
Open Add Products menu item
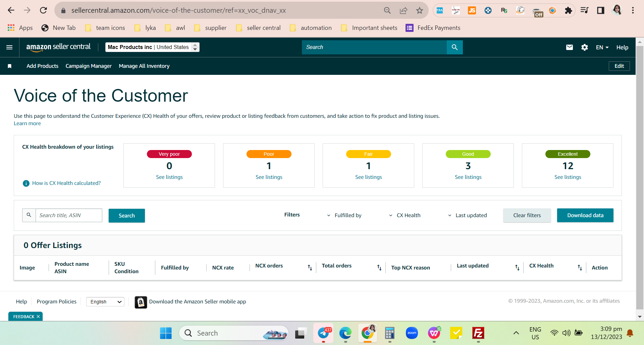(43, 66)
